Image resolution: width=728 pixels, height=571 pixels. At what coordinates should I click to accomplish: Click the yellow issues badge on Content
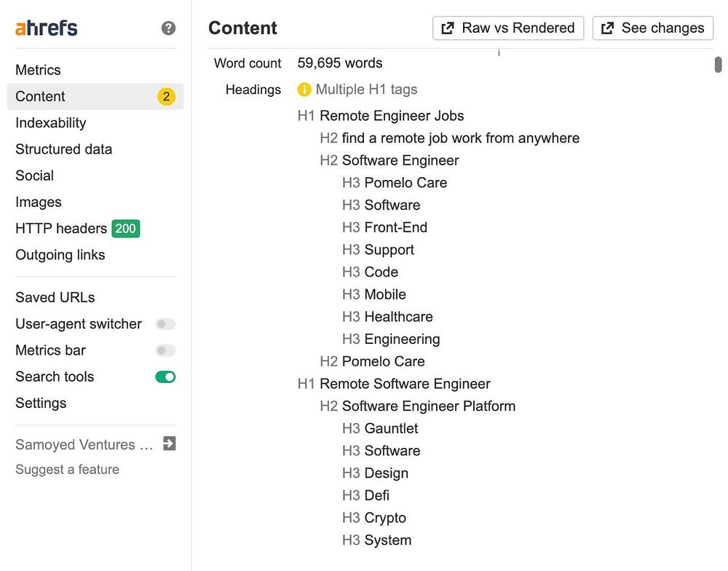pyautogui.click(x=166, y=97)
